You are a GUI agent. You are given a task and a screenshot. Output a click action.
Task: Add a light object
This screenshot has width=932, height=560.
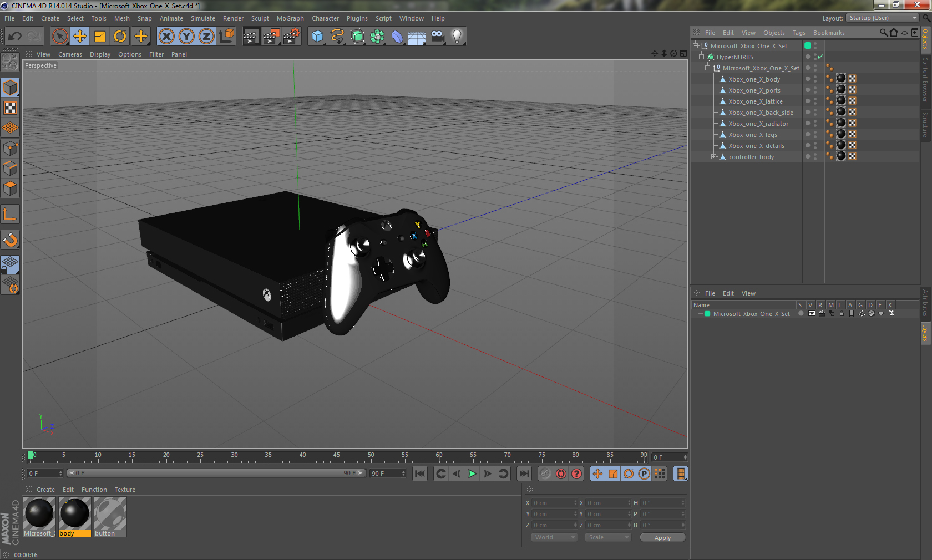pos(457,37)
